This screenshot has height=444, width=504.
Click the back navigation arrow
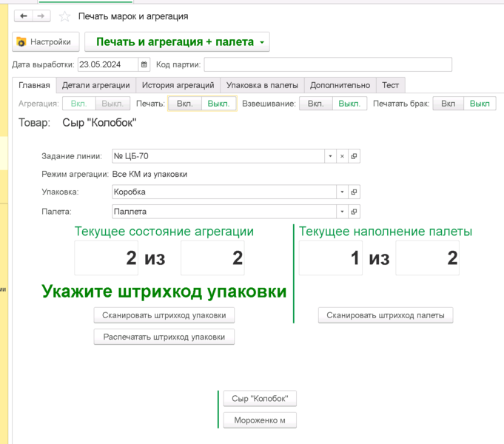(24, 16)
